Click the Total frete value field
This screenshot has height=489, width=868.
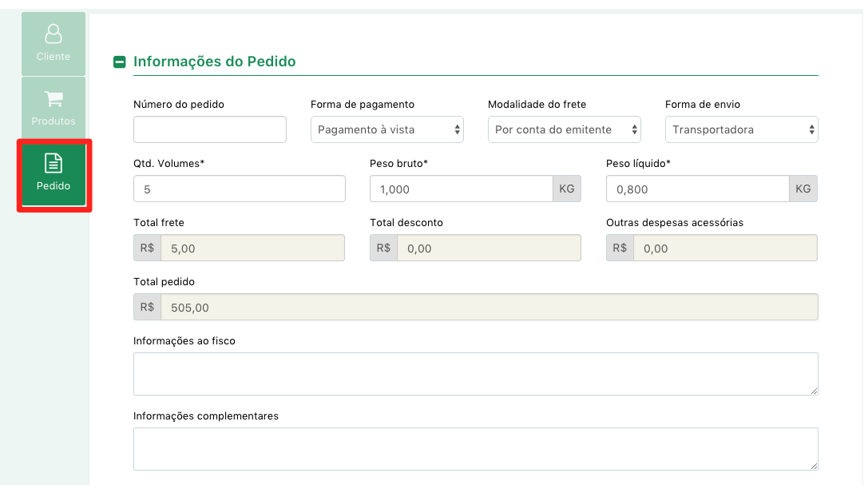click(x=252, y=248)
